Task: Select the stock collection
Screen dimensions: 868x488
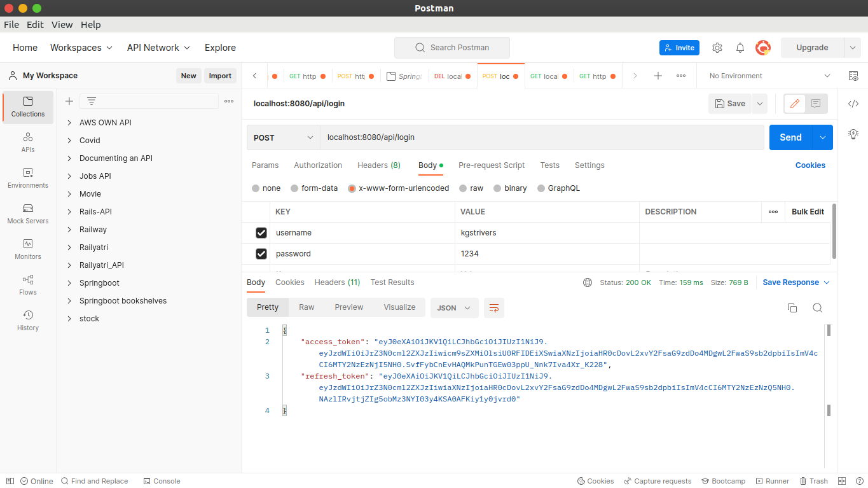Action: coord(89,319)
